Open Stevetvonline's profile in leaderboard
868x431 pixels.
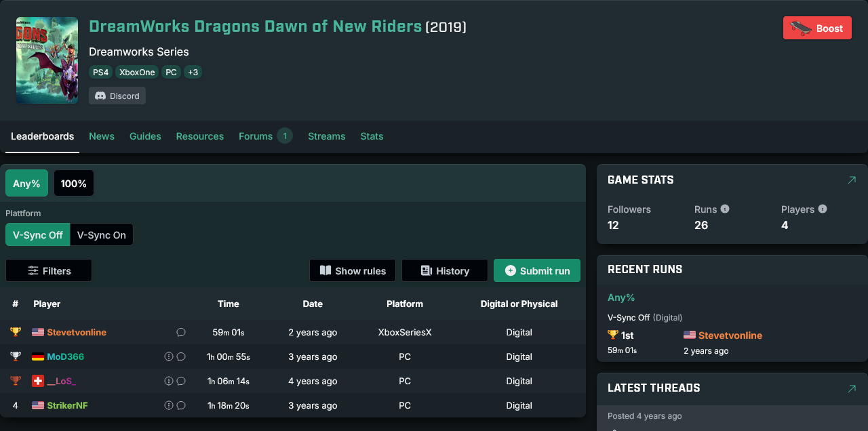coord(77,332)
